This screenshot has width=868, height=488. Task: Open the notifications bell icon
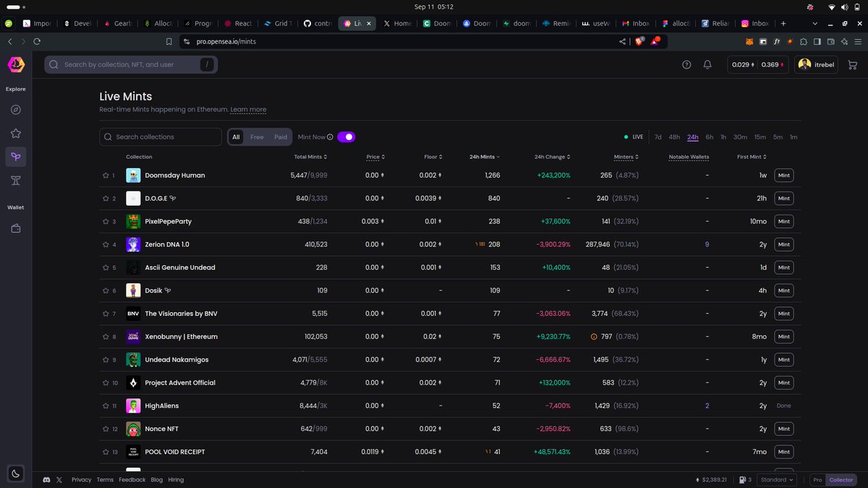tap(707, 64)
